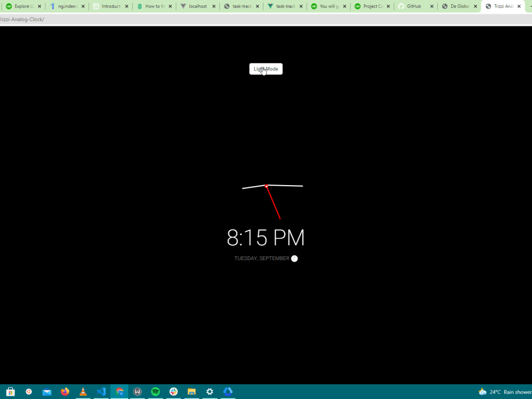Close the You will get tab

point(344,6)
